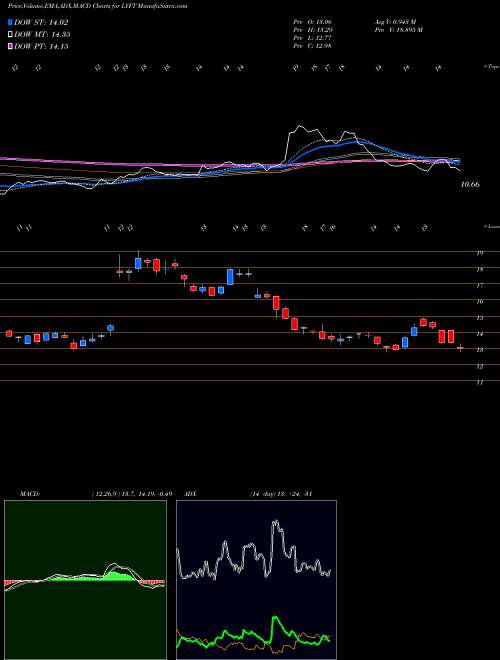Click the 14 price axis label
The image size is (500, 660).
click(479, 334)
